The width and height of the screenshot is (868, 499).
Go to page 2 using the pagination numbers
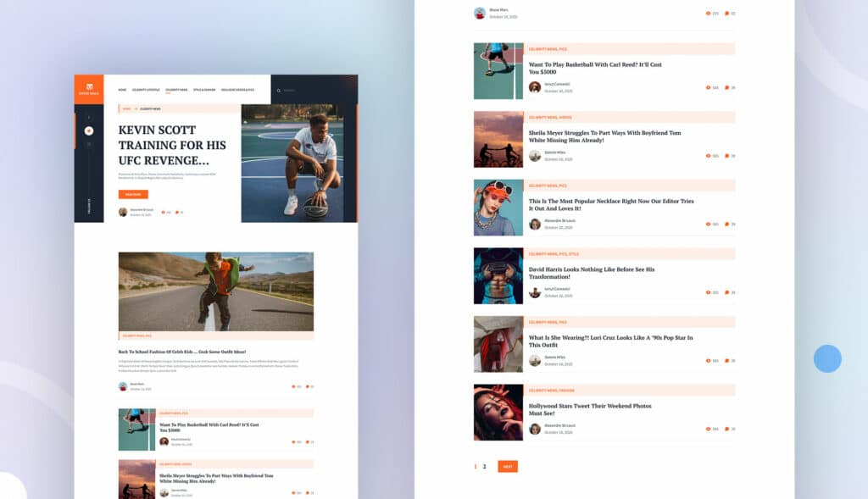pyautogui.click(x=483, y=466)
